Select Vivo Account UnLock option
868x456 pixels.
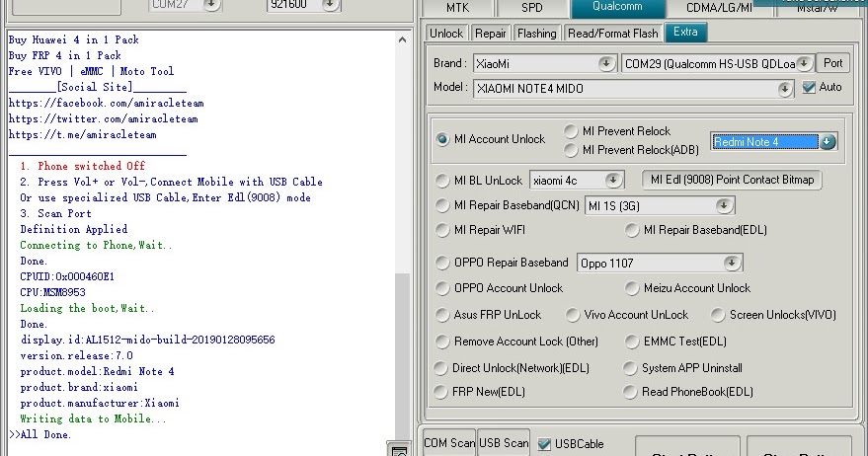(572, 315)
